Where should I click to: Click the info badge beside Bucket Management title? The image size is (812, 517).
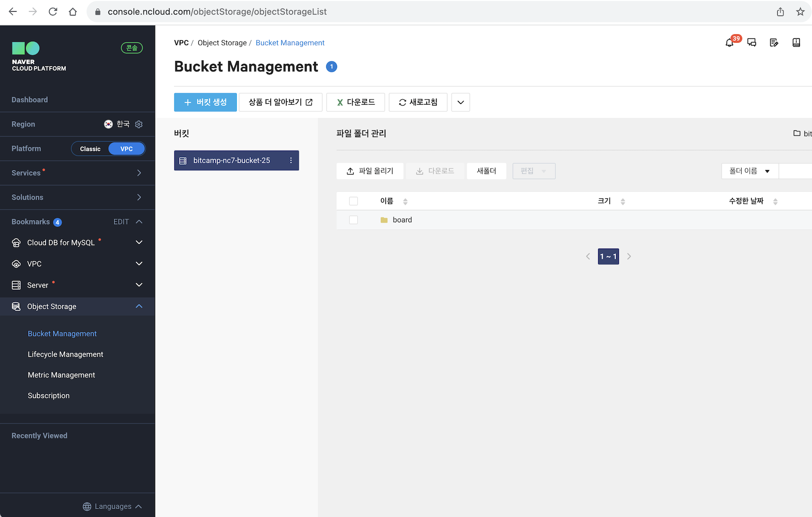331,67
